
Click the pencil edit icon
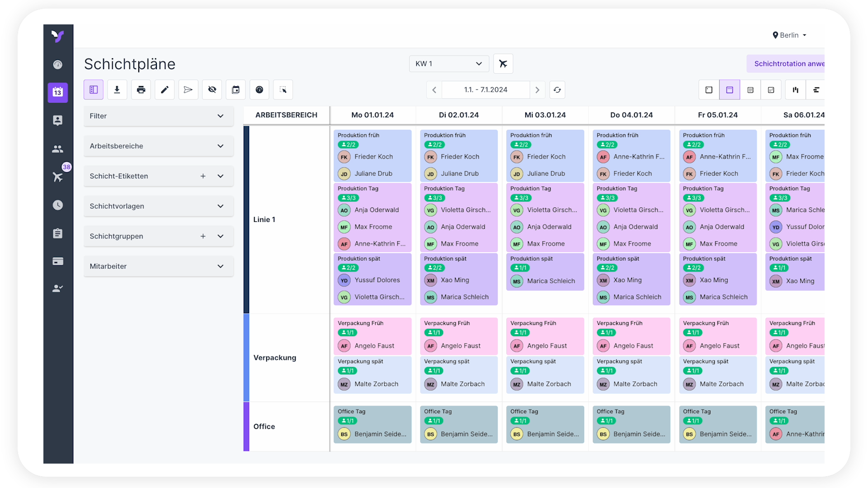[165, 90]
